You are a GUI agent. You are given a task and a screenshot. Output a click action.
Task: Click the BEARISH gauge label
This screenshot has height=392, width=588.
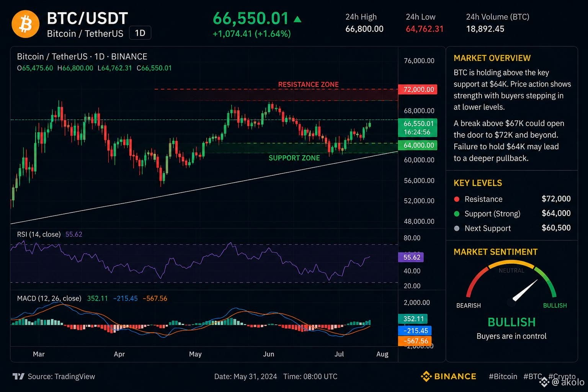pos(469,305)
